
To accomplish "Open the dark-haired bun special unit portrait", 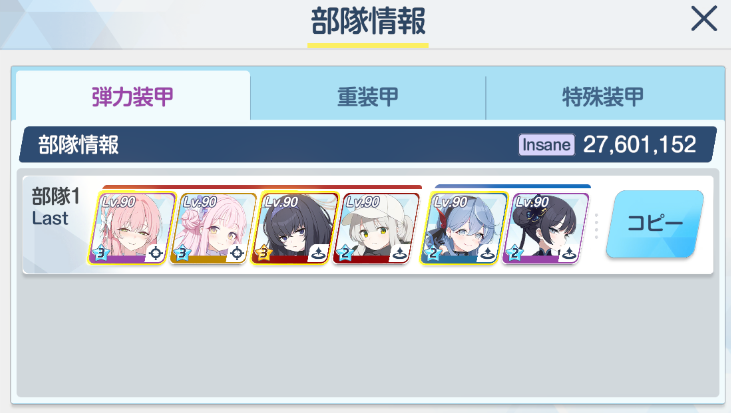I will coord(545,228).
